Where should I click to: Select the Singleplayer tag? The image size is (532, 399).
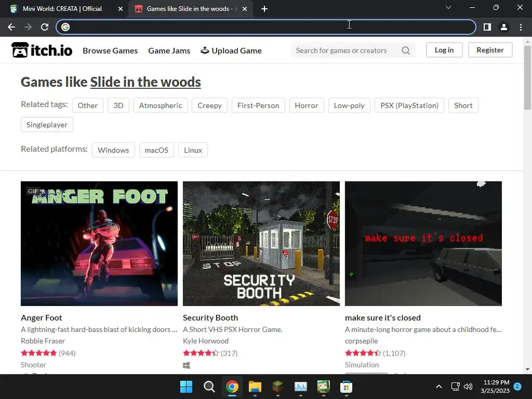pyautogui.click(x=47, y=125)
